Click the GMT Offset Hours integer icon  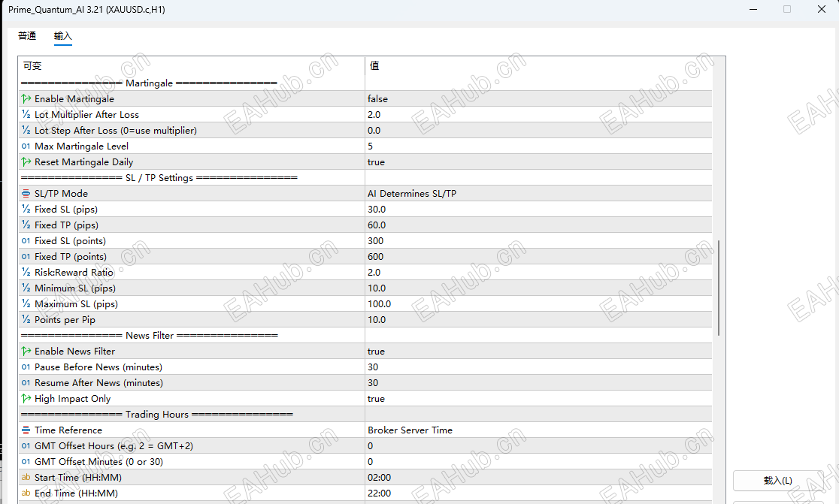(26, 445)
